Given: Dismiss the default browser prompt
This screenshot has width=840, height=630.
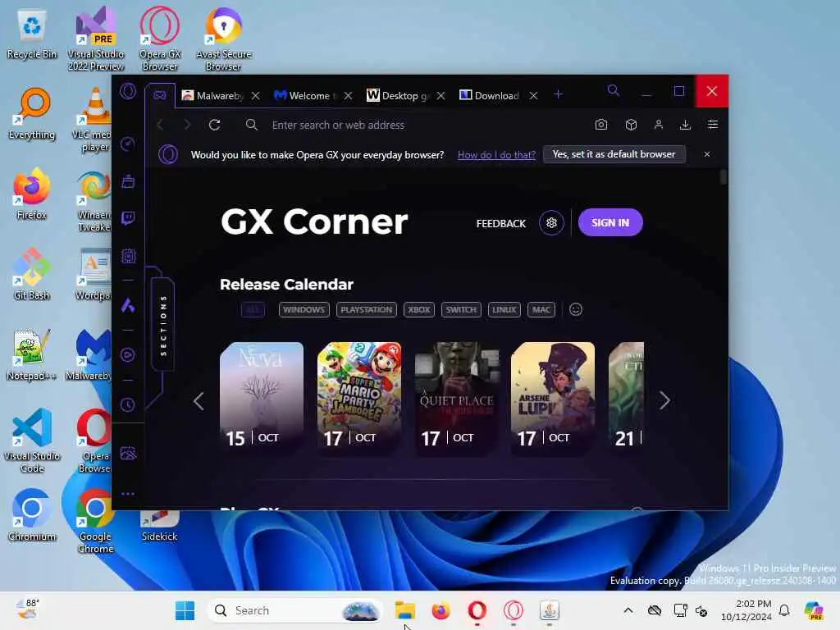Looking at the screenshot, I should click(706, 154).
